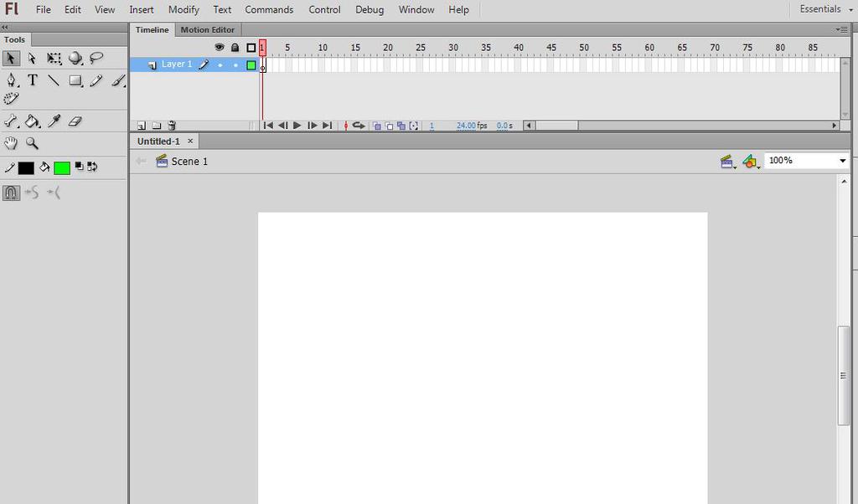Select the Deco tool
This screenshot has width=858, height=504.
click(11, 99)
